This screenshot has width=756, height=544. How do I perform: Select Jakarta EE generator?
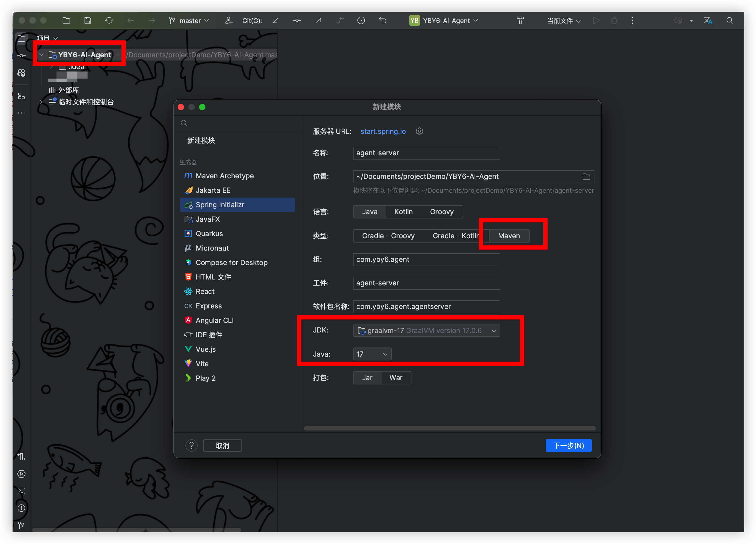[x=237, y=190]
